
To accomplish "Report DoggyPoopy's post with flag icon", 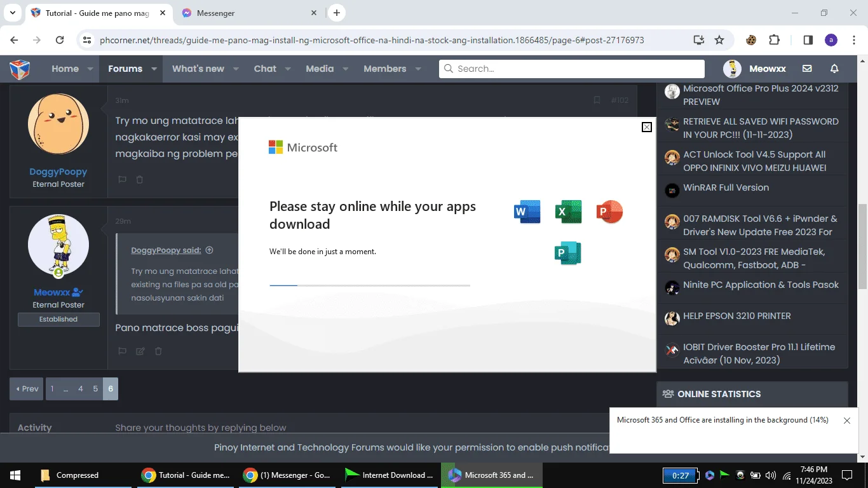I will tap(122, 180).
